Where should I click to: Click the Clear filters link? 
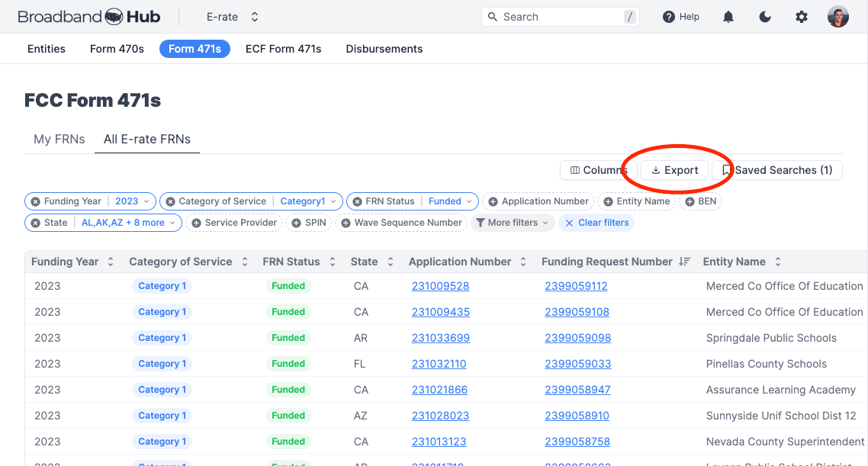(601, 223)
